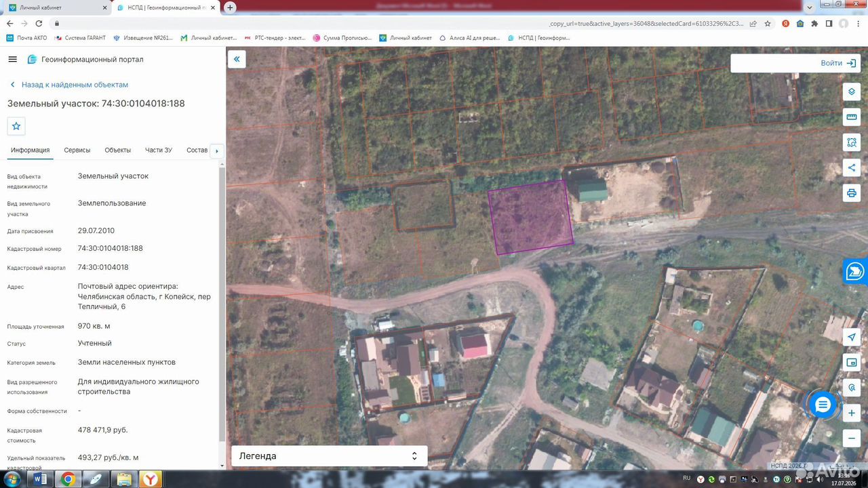Switch to the Объекты tab
The image size is (868, 488).
118,150
